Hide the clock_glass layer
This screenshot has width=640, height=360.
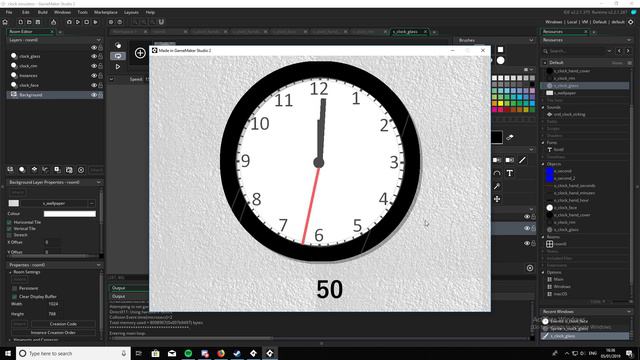pos(94,56)
